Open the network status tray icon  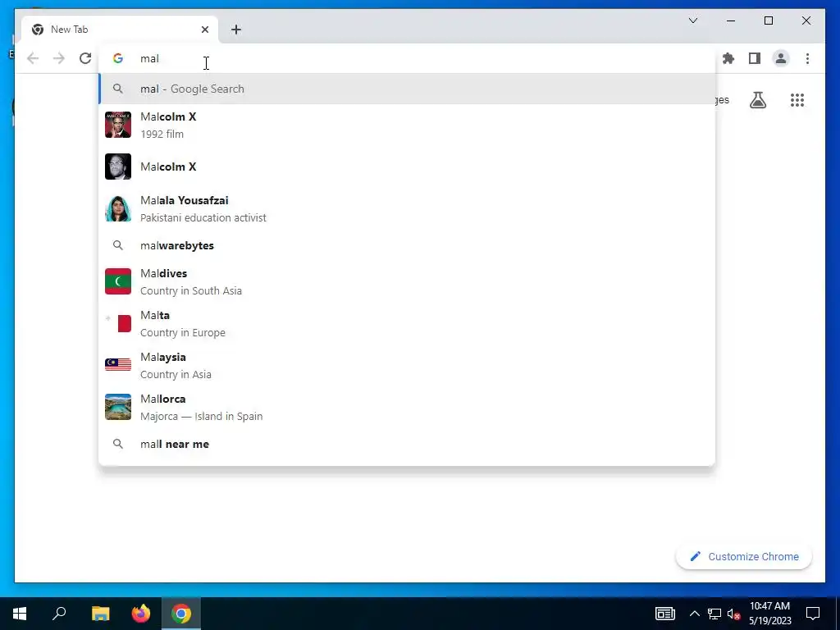[x=714, y=614]
